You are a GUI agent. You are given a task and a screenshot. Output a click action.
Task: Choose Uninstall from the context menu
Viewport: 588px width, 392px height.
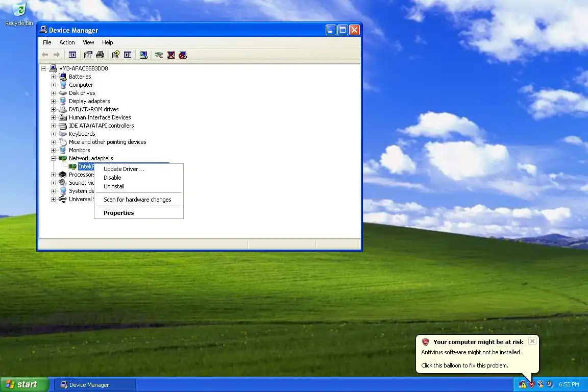(139, 186)
